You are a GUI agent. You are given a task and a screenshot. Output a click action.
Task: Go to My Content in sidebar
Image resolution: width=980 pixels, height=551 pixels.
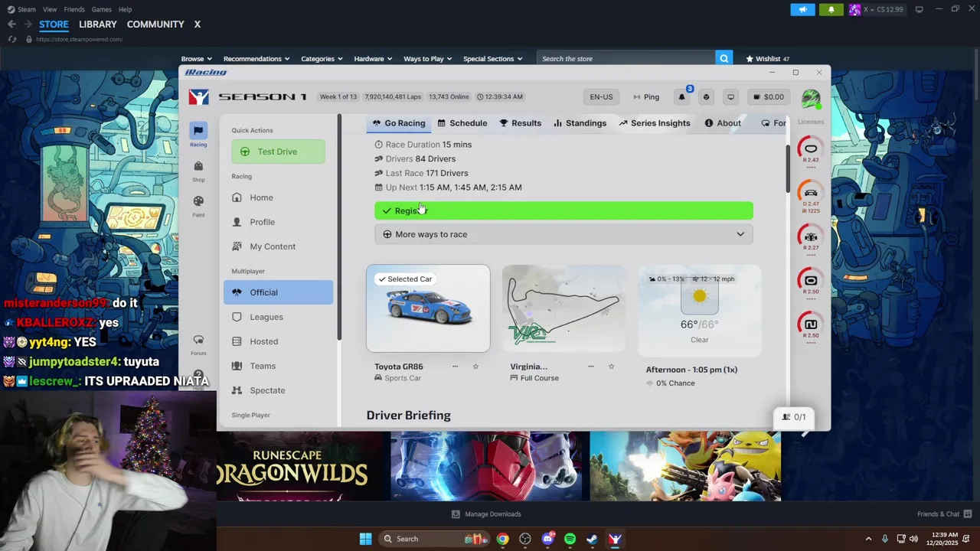[279, 246]
